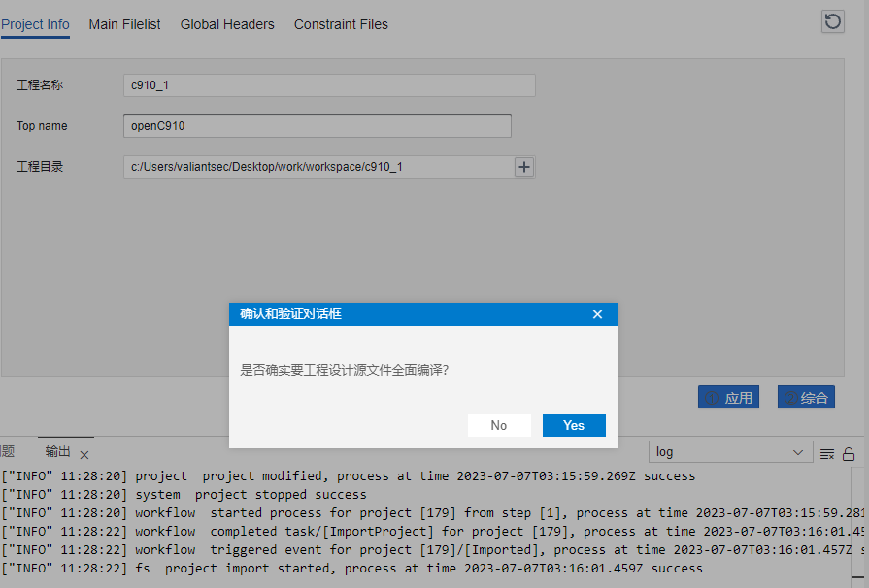Focus the Top name field openC910
The height and width of the screenshot is (588, 869).
[x=317, y=126]
